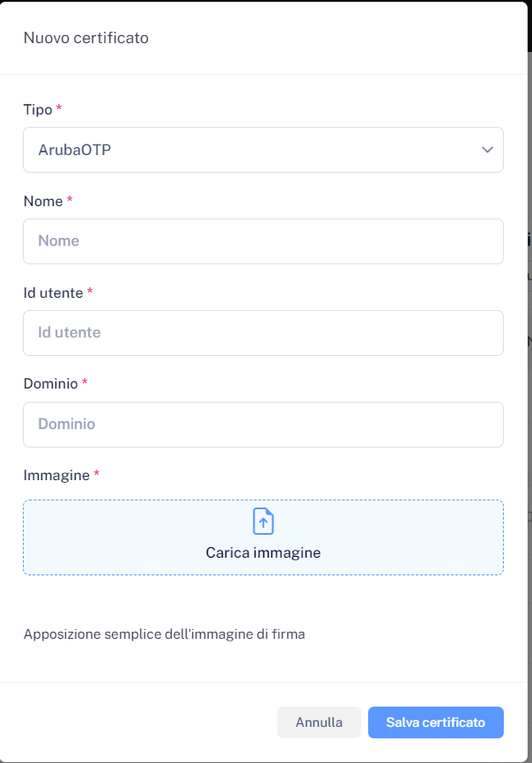The width and height of the screenshot is (532, 763).
Task: Click the red asterisk beside Tipo
Action: pyautogui.click(x=59, y=109)
